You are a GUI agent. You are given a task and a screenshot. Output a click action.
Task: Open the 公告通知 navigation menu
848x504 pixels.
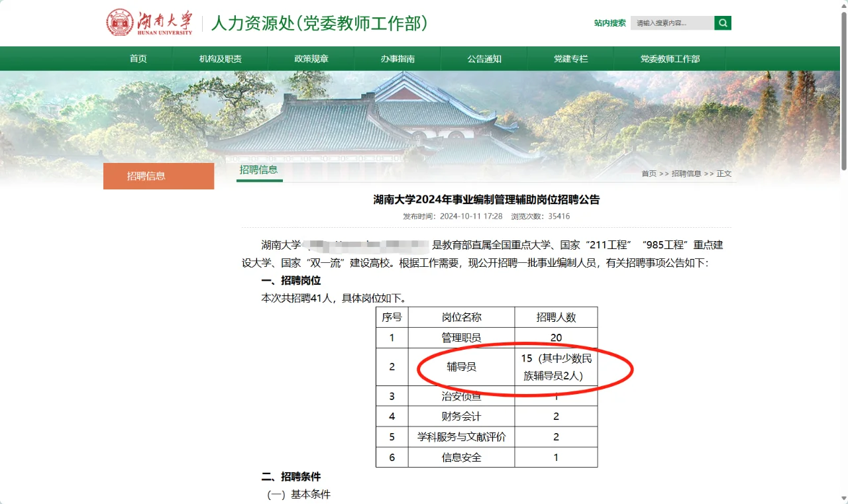484,59
